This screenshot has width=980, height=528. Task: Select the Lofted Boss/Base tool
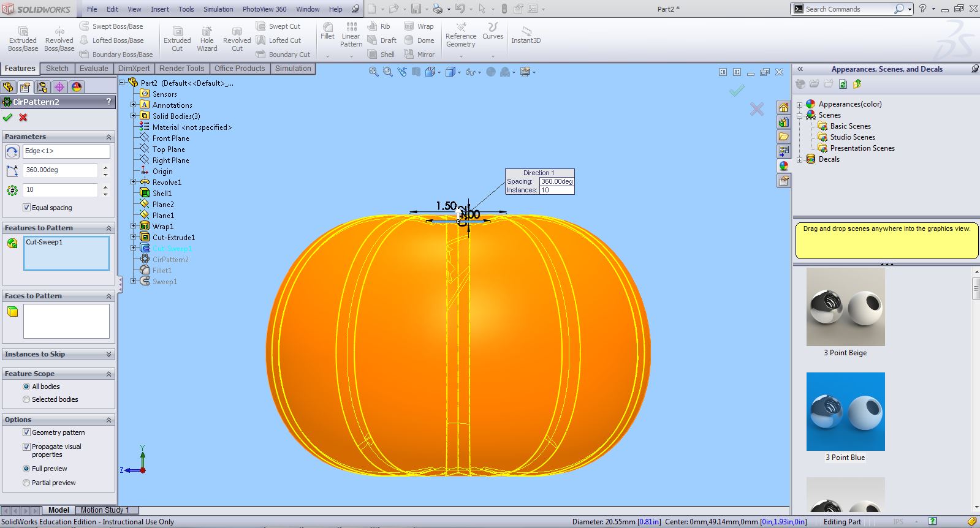pyautogui.click(x=112, y=40)
